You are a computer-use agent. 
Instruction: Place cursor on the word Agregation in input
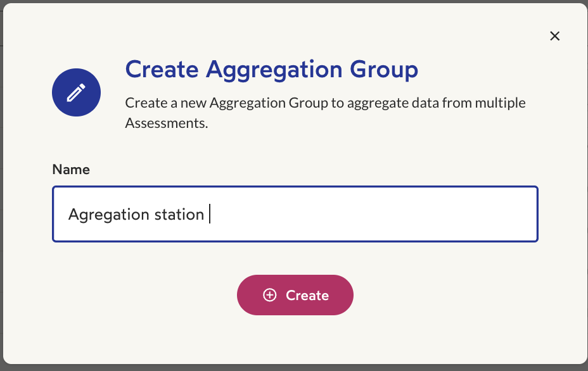pyautogui.click(x=108, y=215)
